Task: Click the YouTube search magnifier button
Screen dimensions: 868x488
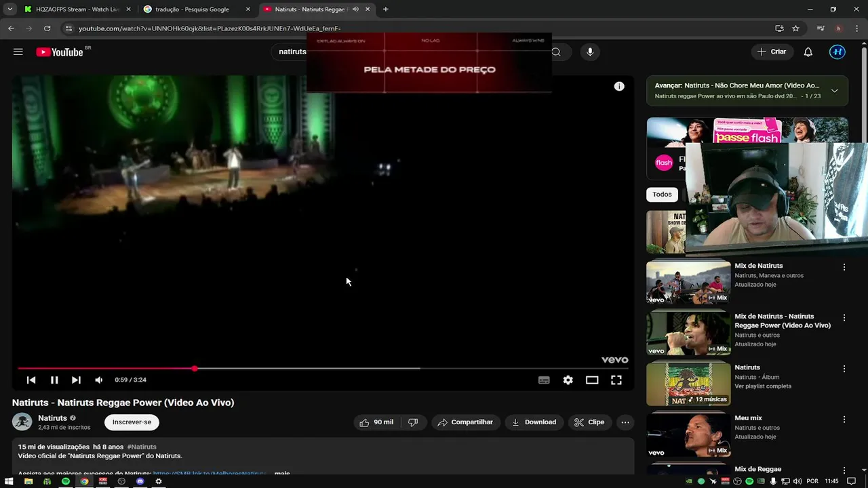Action: [x=556, y=52]
